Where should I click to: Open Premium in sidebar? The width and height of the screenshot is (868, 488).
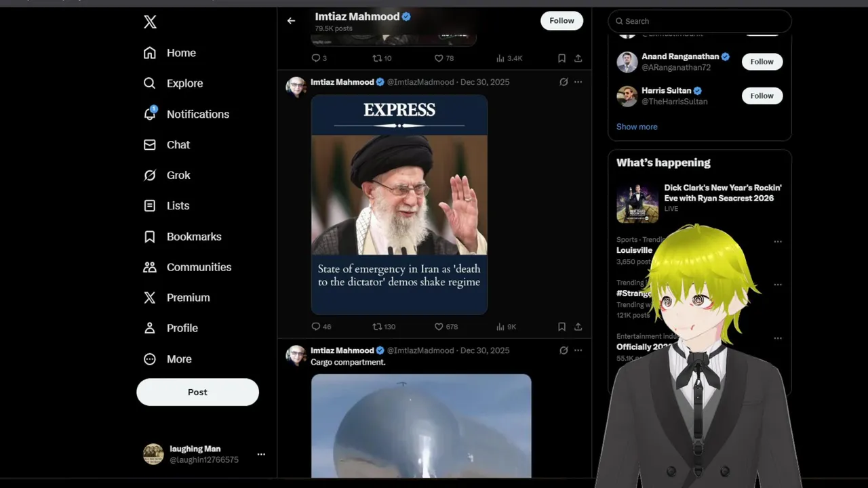click(x=176, y=298)
